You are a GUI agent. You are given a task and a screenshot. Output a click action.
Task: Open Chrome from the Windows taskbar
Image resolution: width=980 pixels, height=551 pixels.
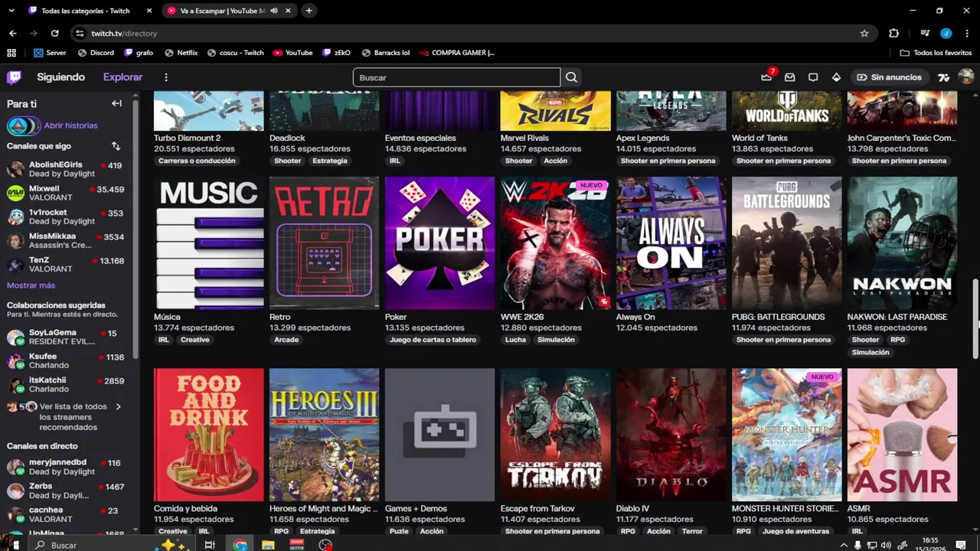click(240, 545)
